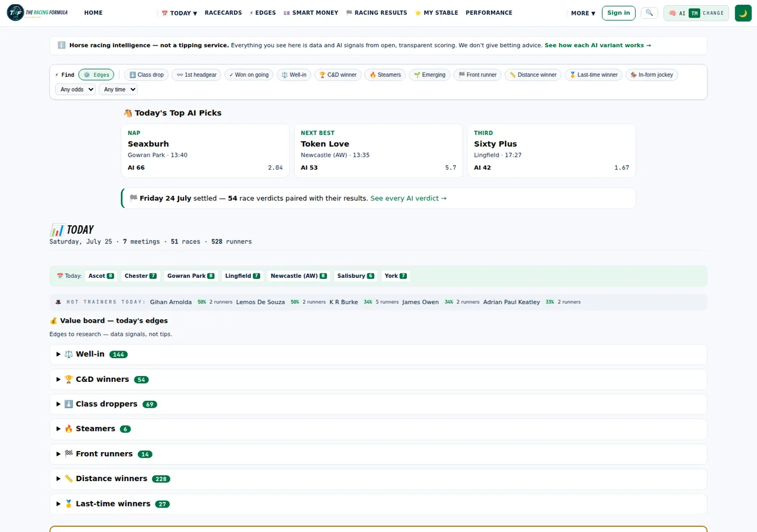The height and width of the screenshot is (532, 757).
Task: Expand the Last-time winners section
Action: click(x=378, y=504)
